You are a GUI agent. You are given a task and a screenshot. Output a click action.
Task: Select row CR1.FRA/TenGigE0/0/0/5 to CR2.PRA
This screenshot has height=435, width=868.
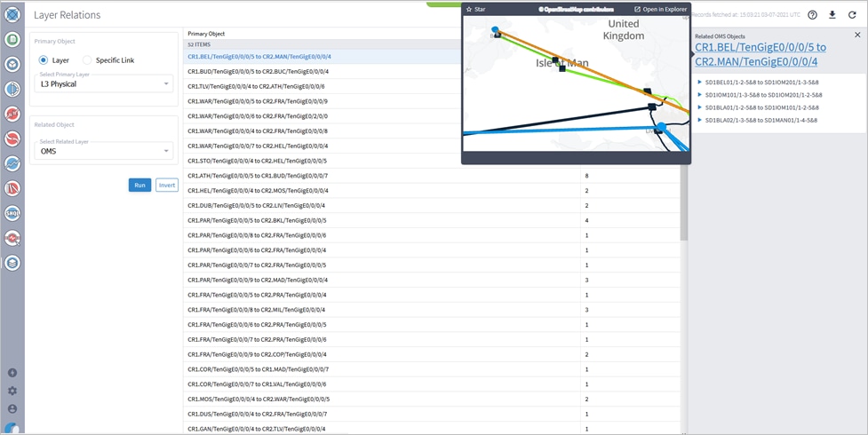432,295
